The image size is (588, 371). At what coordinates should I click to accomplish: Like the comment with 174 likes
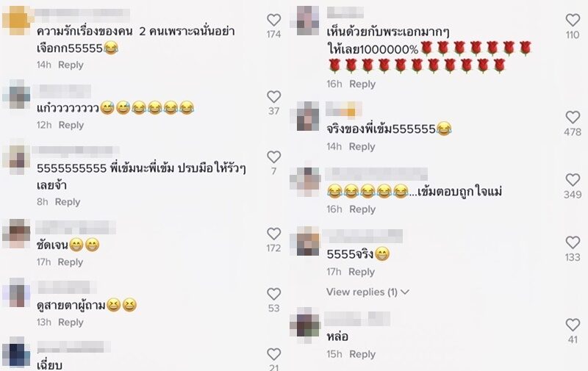[x=273, y=20]
